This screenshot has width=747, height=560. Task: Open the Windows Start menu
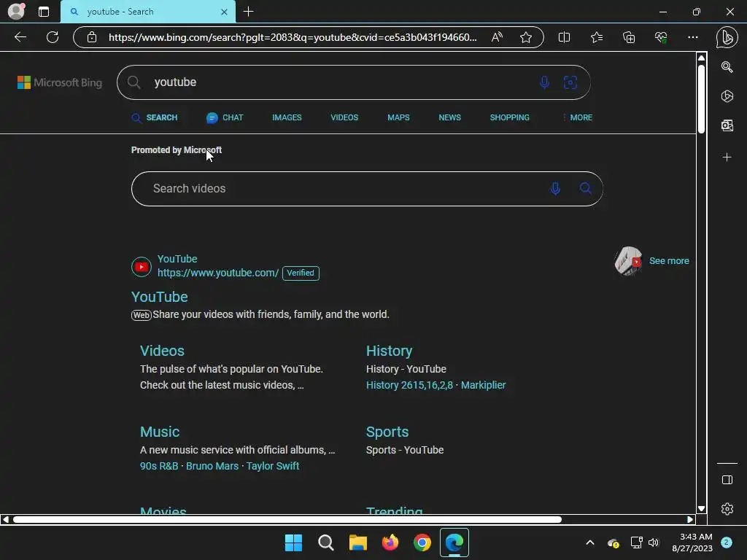click(293, 542)
